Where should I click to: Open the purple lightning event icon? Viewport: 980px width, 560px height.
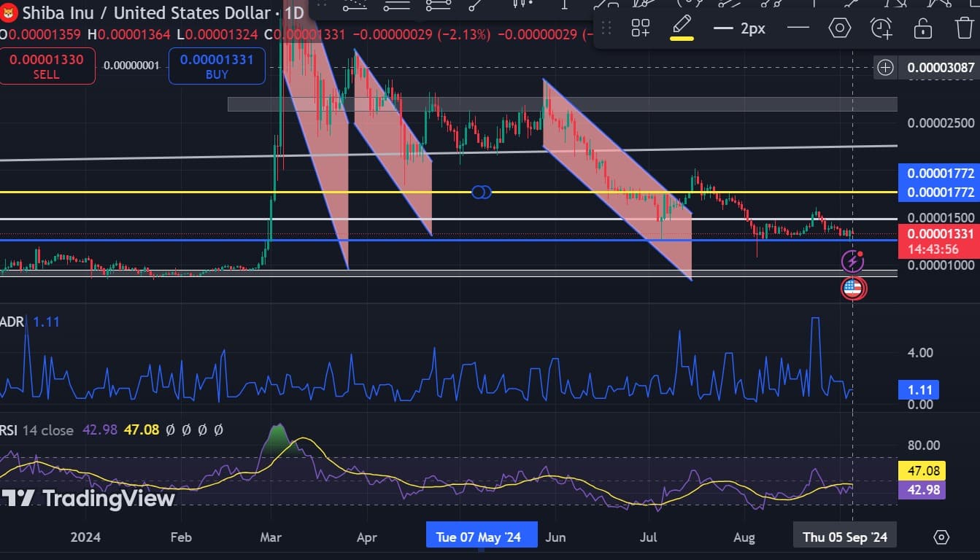(853, 260)
